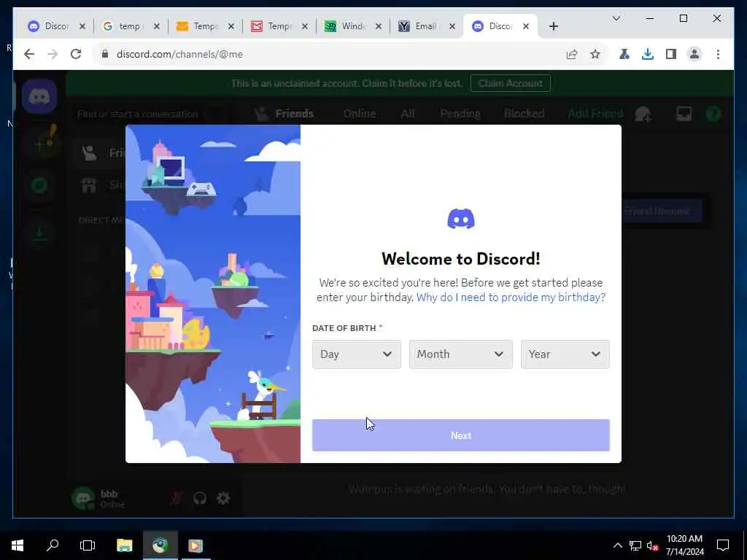747x560 pixels.
Task: Click the address bar URL
Action: [x=179, y=54]
